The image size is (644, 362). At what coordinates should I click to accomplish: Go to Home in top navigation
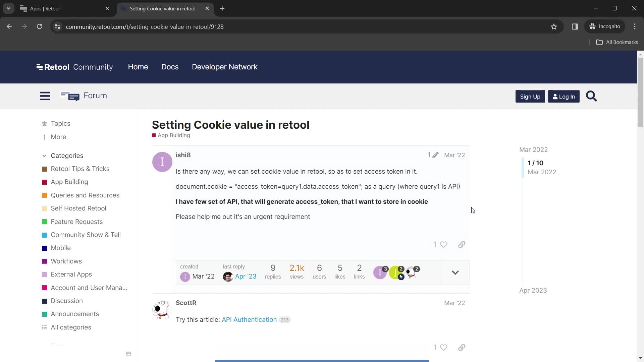[x=138, y=67]
